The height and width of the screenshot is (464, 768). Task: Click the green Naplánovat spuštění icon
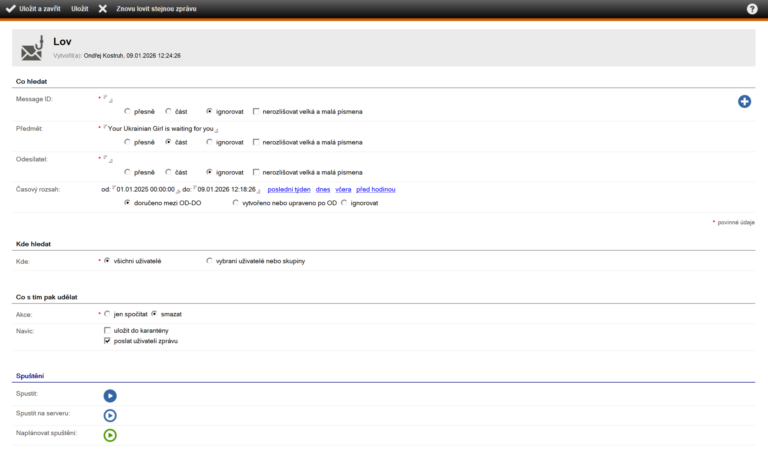click(110, 435)
